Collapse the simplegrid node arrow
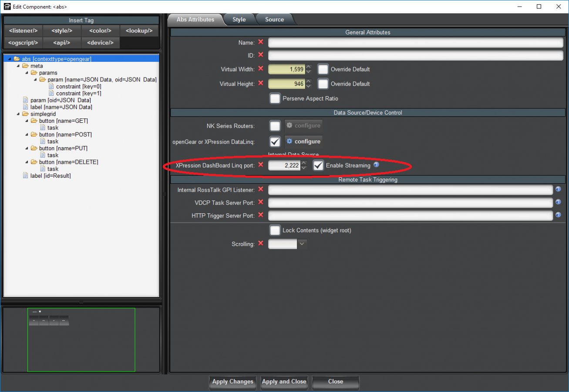 [18, 114]
